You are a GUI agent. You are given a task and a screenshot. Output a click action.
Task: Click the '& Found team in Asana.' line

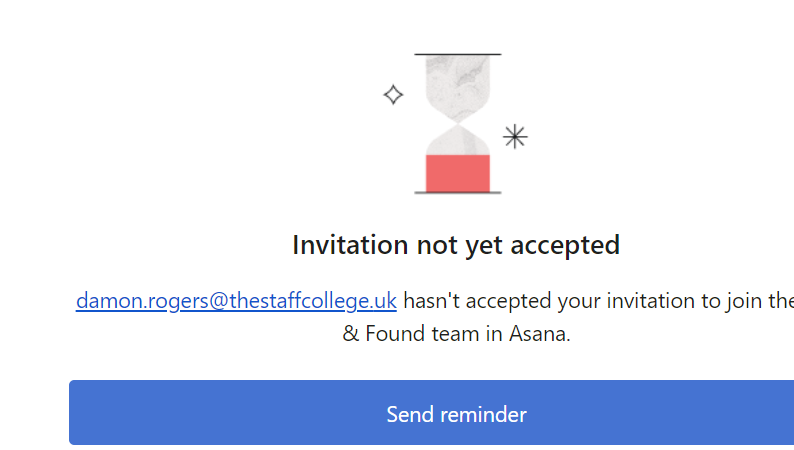(x=456, y=334)
